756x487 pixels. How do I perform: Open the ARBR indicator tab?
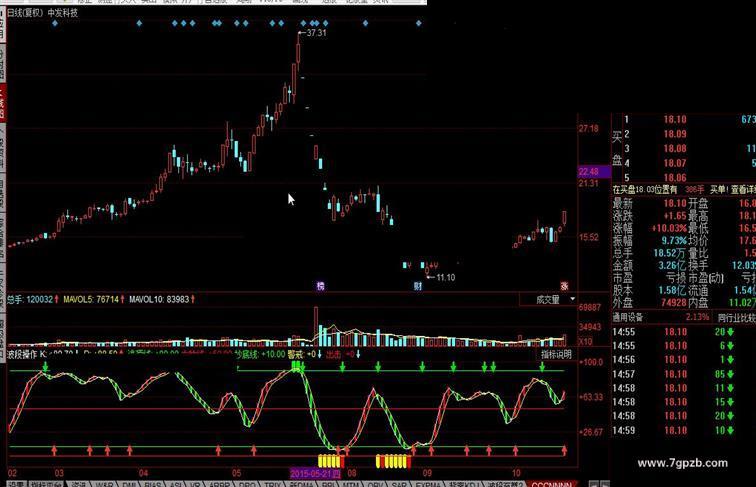(219, 484)
